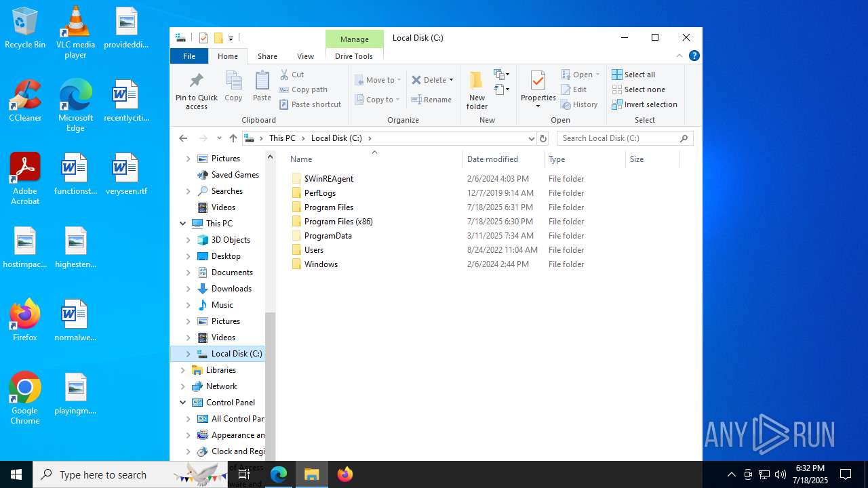Click Cut in the Clipboard group
This screenshot has height=488, width=868.
[x=292, y=75]
